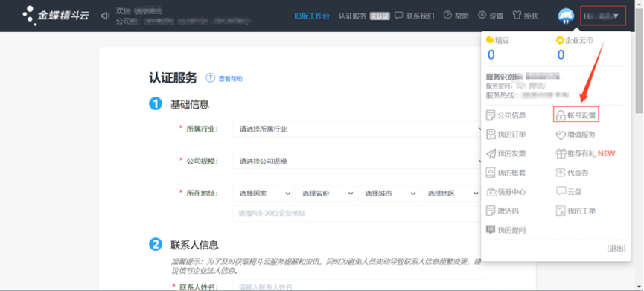Open the 选择城市 dropdown
The width and height of the screenshot is (644, 291).
pos(388,194)
